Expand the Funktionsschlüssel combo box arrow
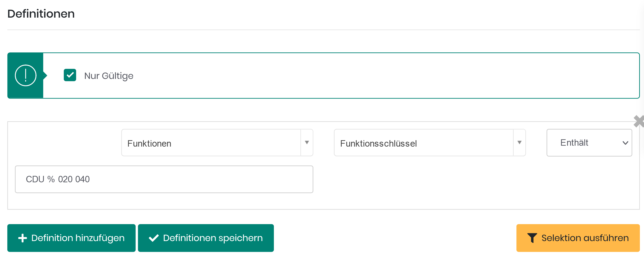 point(519,143)
